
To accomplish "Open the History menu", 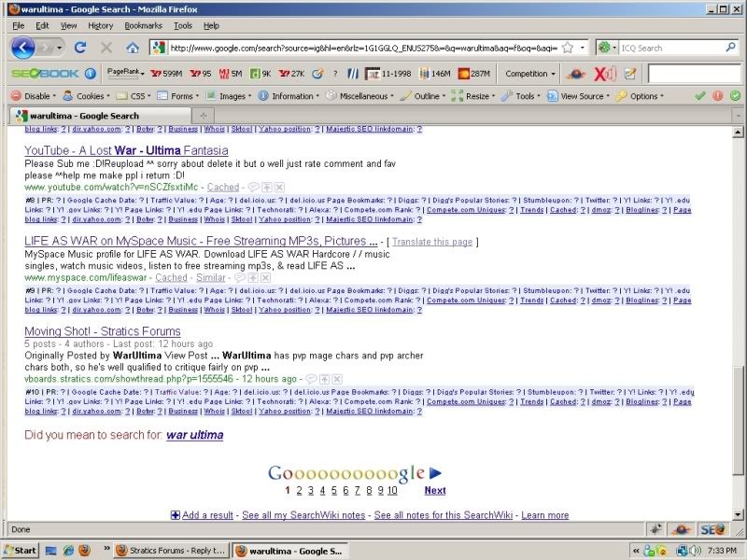I will tap(101, 26).
